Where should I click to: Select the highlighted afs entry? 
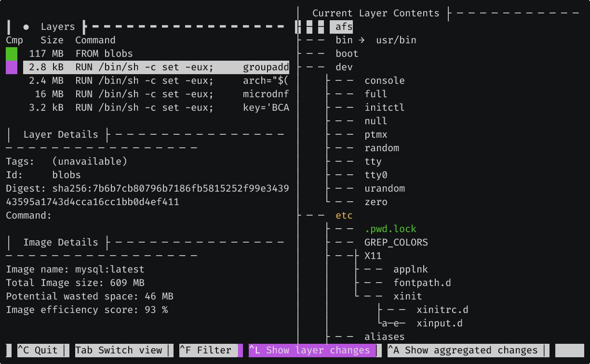[341, 26]
